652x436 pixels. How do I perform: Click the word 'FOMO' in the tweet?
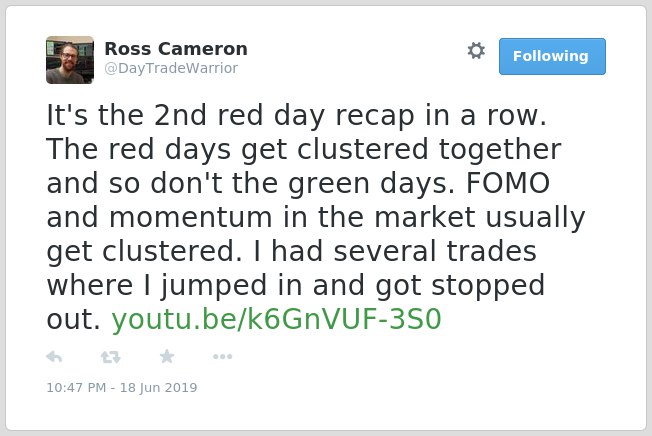point(508,183)
